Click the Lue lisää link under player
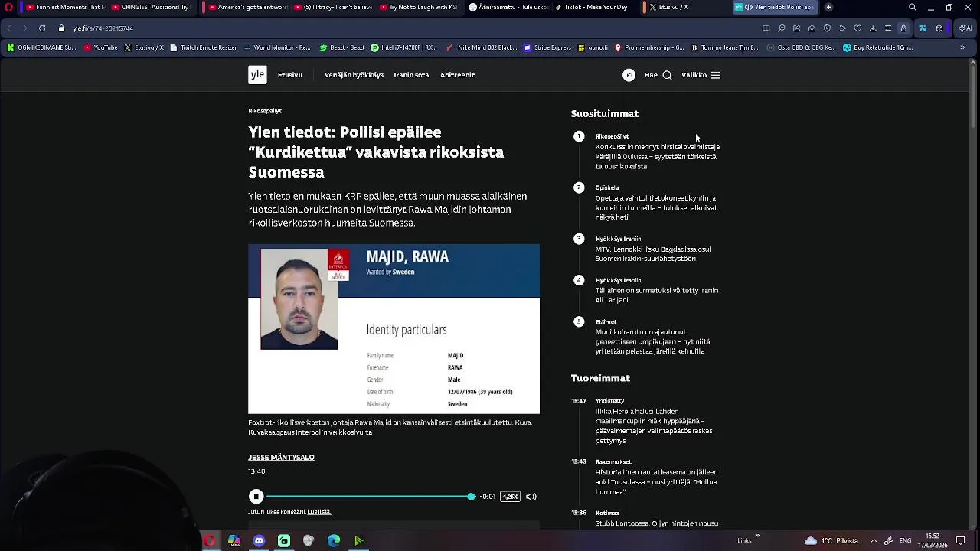 click(x=318, y=511)
